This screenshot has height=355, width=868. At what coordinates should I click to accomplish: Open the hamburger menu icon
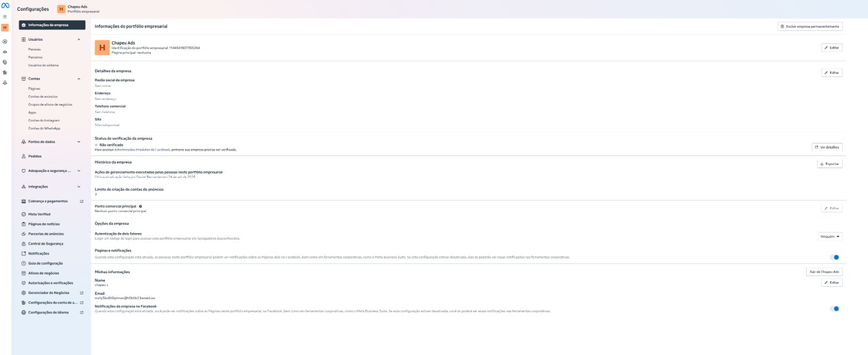5,17
